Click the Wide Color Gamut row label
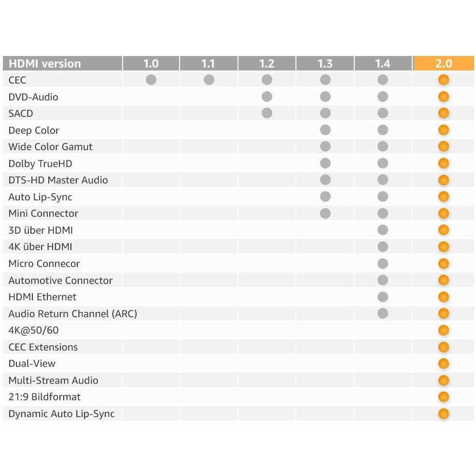 (50, 147)
